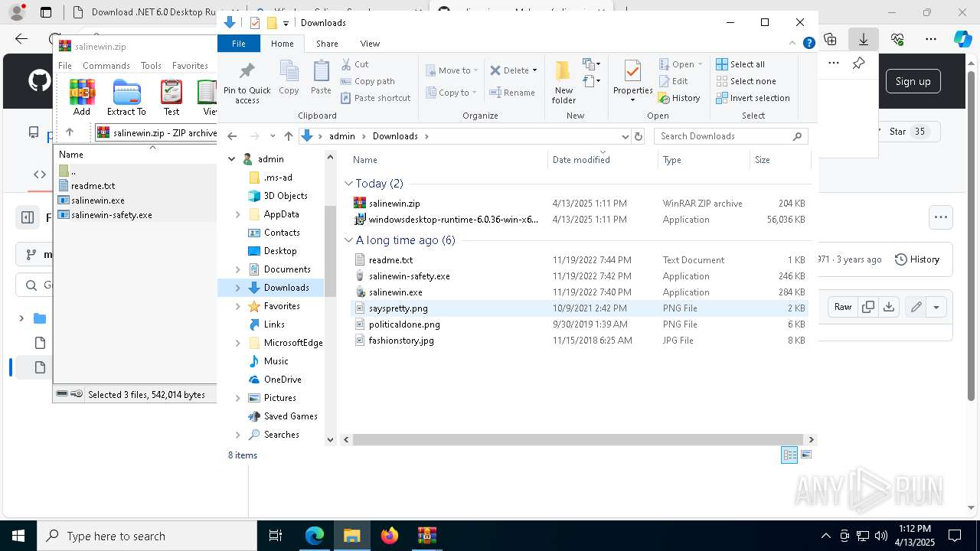The height and width of the screenshot is (551, 980).
Task: Open Explorer help question mark icon
Action: click(x=808, y=44)
